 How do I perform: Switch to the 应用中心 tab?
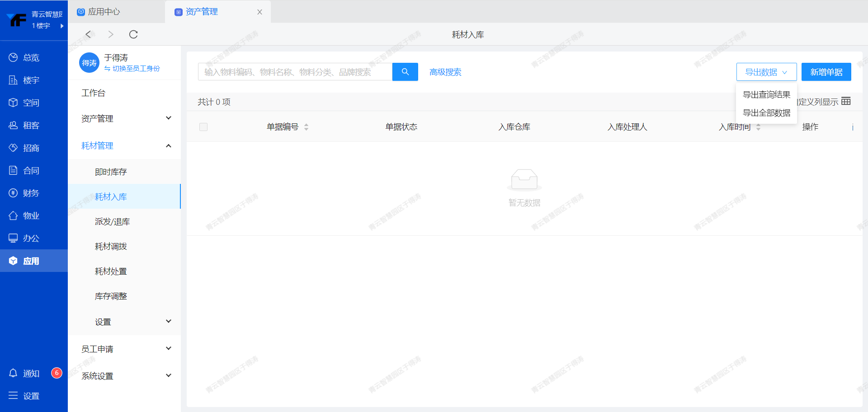pyautogui.click(x=104, y=12)
